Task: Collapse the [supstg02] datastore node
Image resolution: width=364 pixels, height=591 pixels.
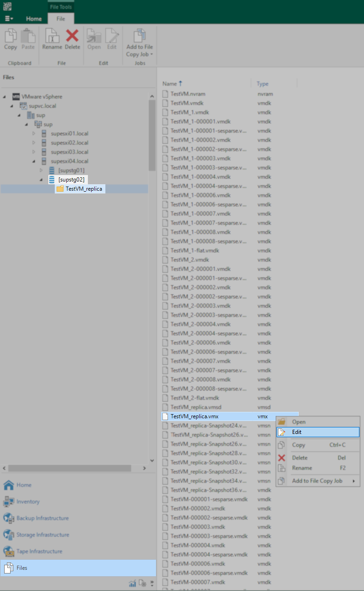Action: (41, 180)
